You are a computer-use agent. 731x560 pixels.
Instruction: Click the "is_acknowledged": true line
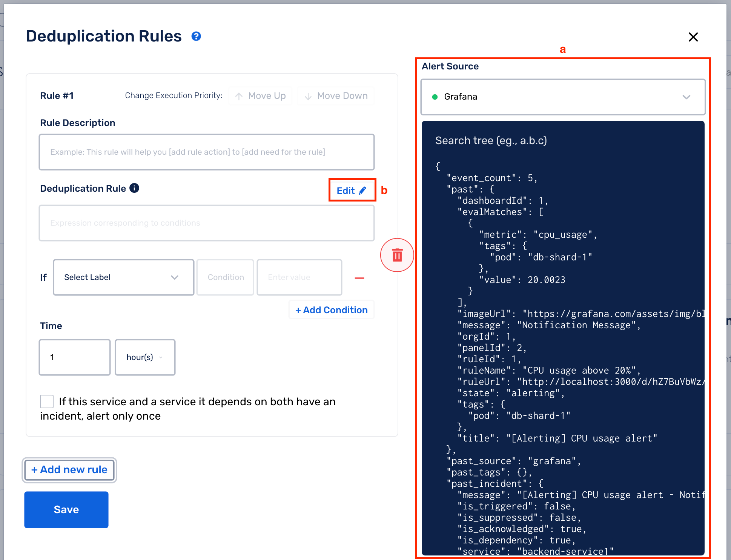coord(522,529)
